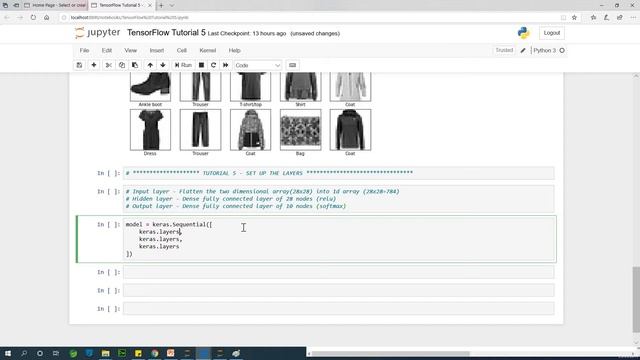Click the pencil edit-mode icon next to Trusted
Screen dimensions: 640x360
coord(523,51)
